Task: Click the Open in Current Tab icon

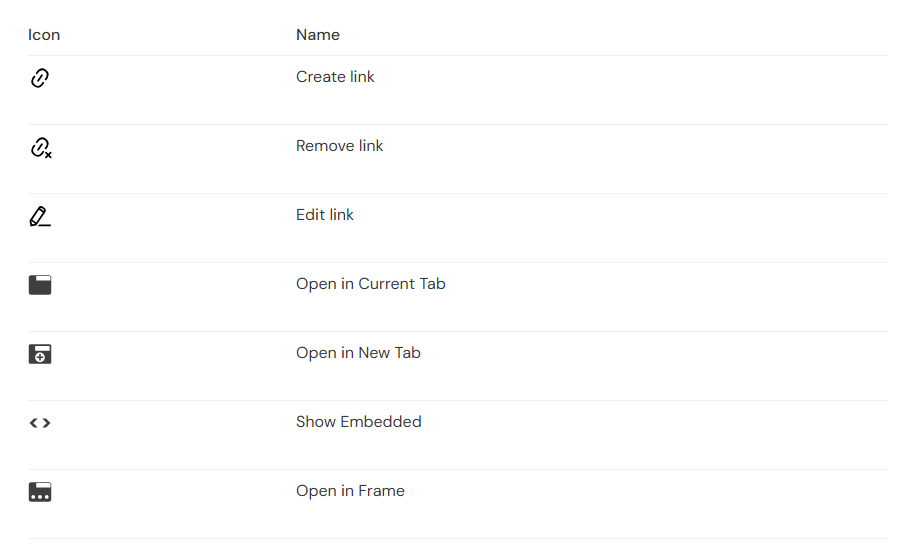Action: (40, 285)
